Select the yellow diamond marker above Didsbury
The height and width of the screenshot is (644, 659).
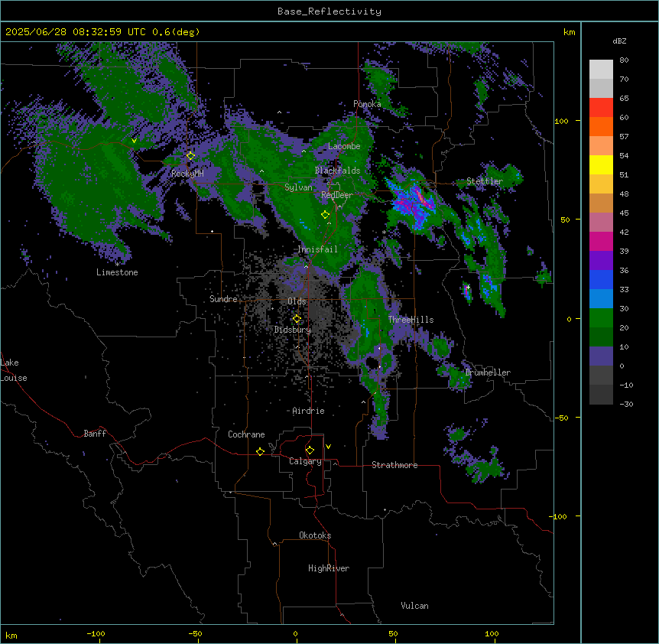(297, 319)
